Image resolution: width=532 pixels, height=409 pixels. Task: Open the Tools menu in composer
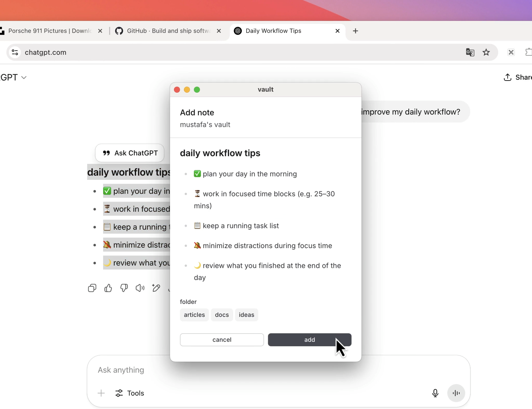130,393
